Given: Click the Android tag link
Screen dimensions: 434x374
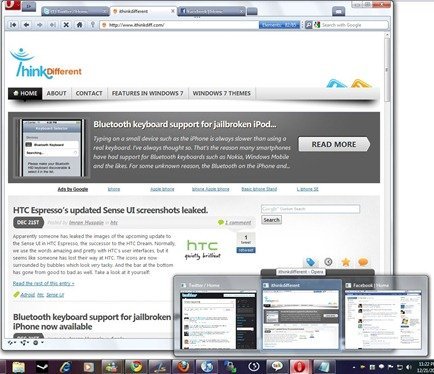Looking at the screenshot, I should 27,295.
